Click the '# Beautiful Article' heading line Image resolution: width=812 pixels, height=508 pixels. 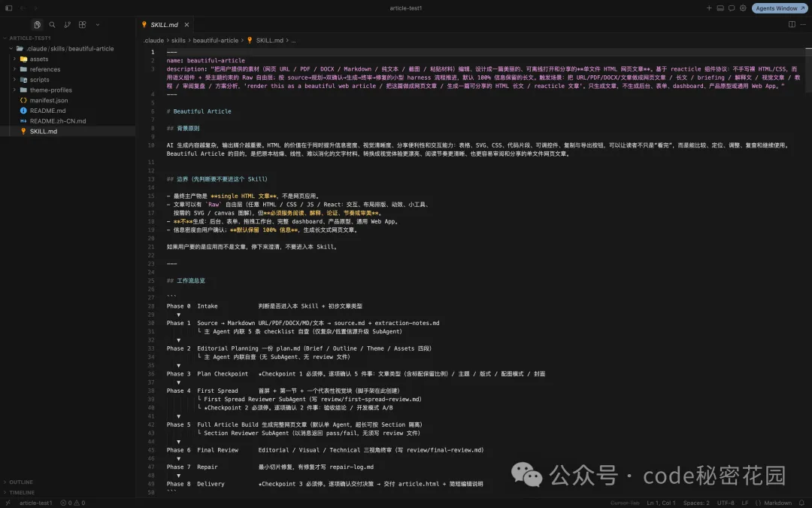coord(198,111)
